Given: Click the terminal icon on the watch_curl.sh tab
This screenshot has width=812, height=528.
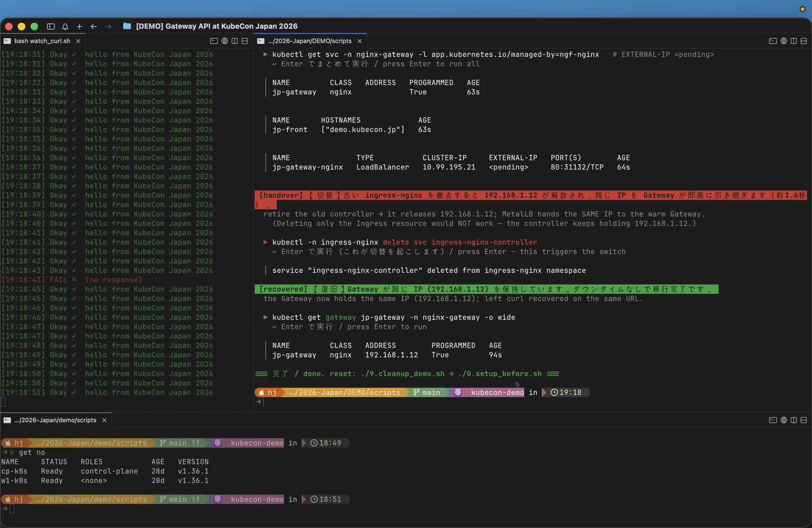Looking at the screenshot, I should point(7,41).
